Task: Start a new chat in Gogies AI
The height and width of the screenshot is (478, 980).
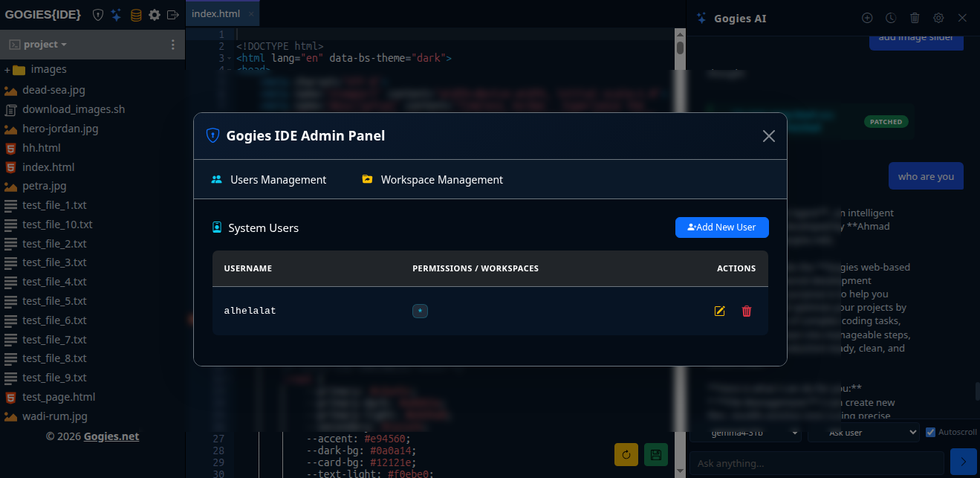Action: pos(867,18)
